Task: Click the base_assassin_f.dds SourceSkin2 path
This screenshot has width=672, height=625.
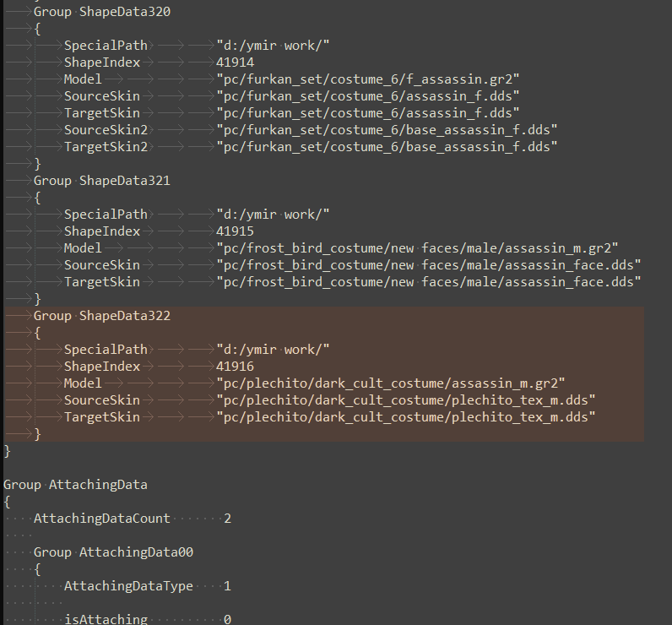Action: click(x=387, y=130)
